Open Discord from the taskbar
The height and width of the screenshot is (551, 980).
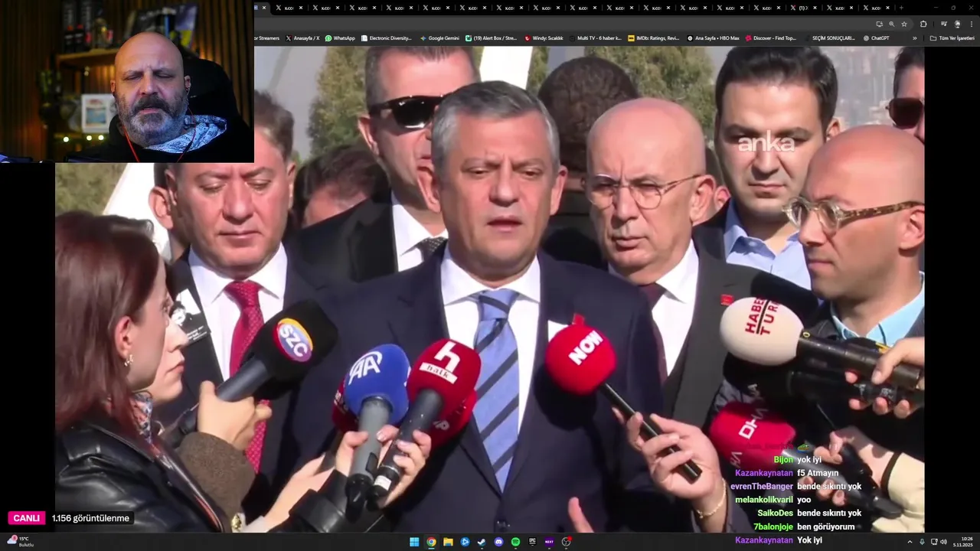pyautogui.click(x=498, y=542)
